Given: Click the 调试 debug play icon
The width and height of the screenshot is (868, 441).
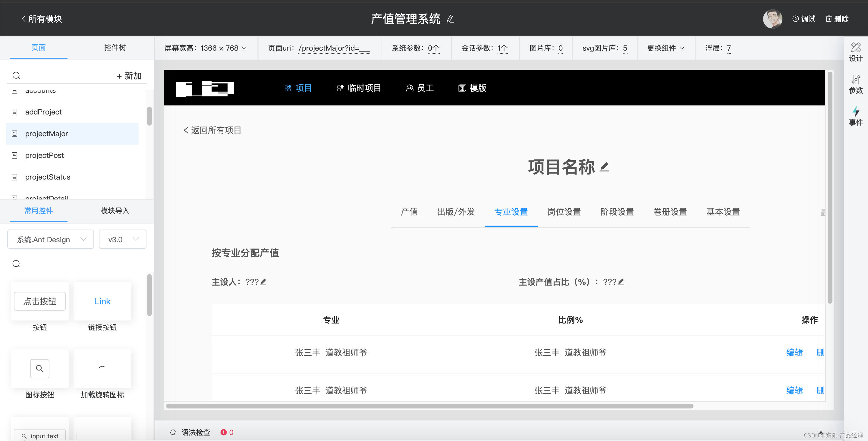Looking at the screenshot, I should click(x=795, y=19).
